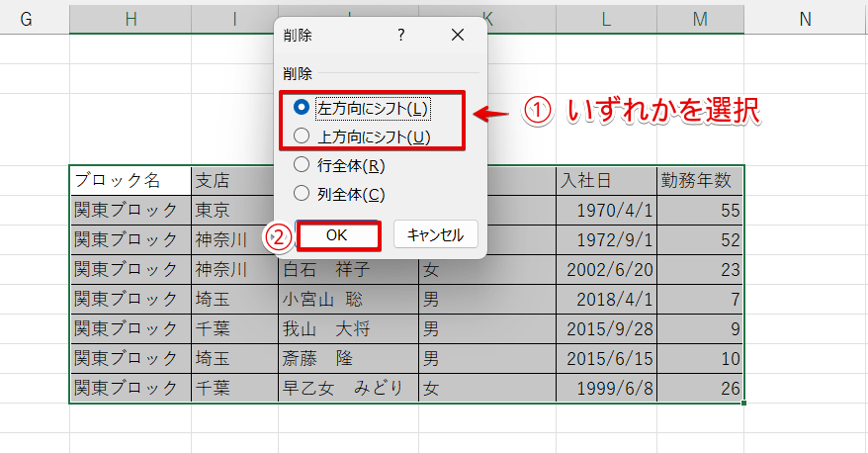The image size is (868, 453).
Task: Select the cell with value 10
Action: click(700, 359)
